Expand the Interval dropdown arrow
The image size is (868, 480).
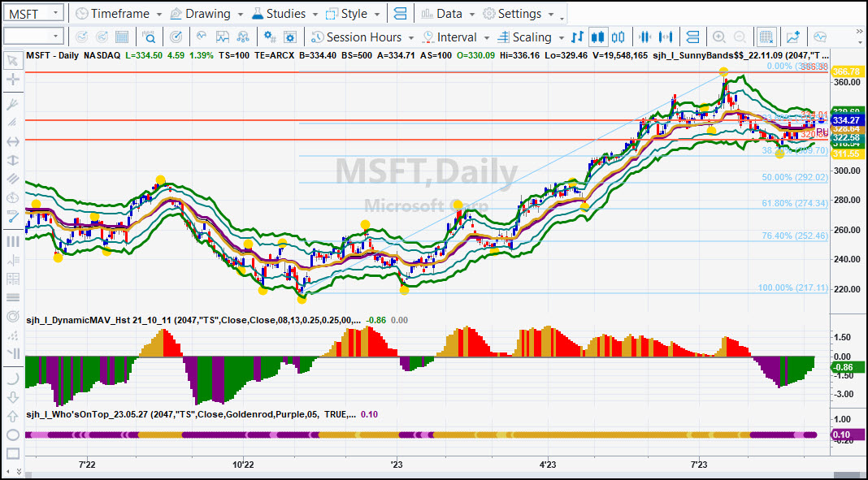(487, 38)
